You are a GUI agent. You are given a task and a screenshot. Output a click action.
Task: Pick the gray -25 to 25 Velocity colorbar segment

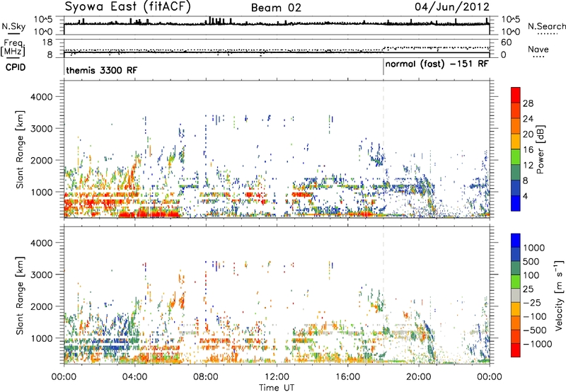tap(516, 295)
